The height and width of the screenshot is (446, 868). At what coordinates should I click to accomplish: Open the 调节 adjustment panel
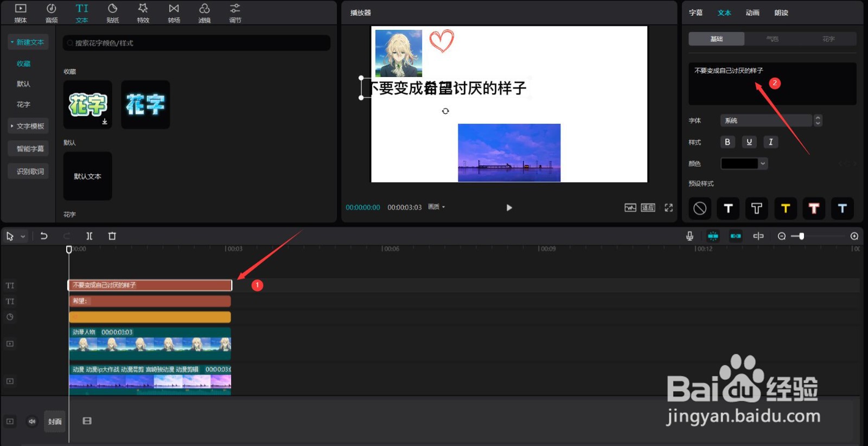(x=235, y=13)
